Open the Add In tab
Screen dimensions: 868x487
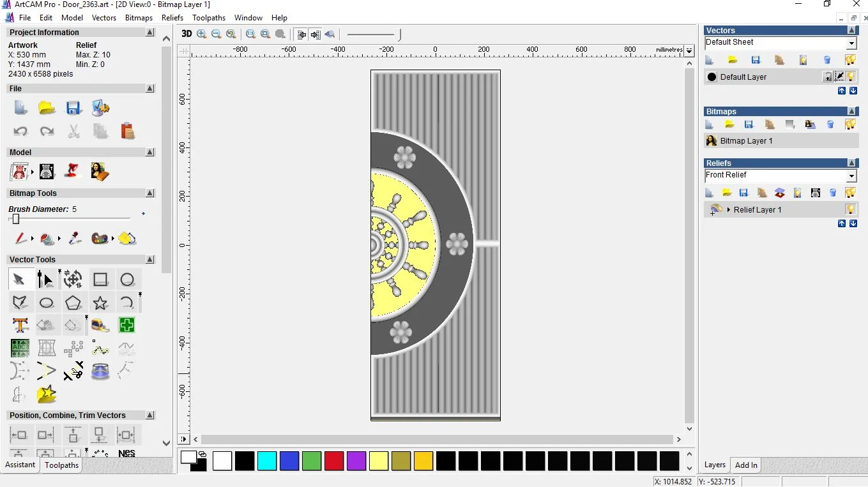(745, 465)
